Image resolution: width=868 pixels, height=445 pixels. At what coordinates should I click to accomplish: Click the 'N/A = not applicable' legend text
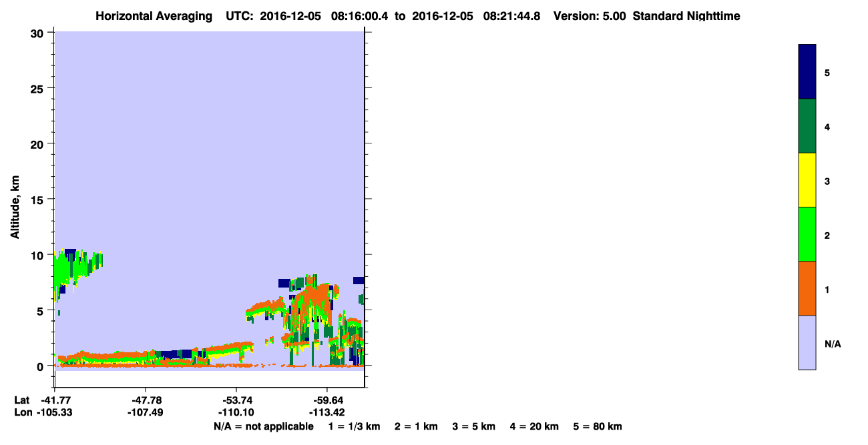[263, 426]
